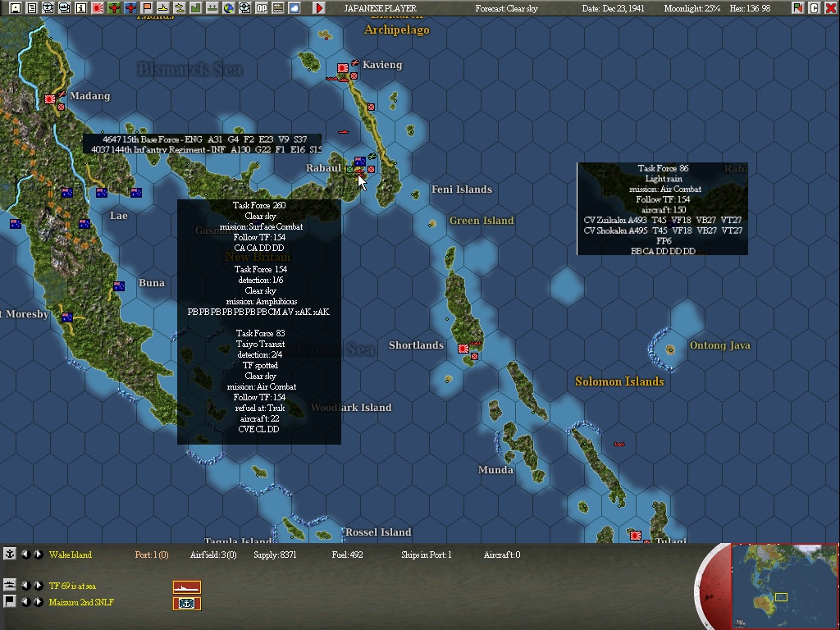Open the Maizuru 2nd SNLF unit link
The image size is (840, 630).
81,602
